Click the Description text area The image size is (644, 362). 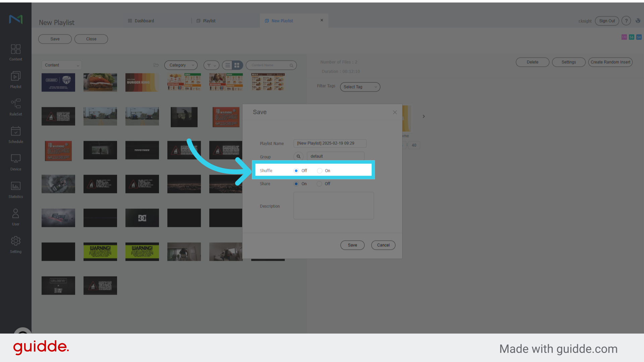[333, 206]
